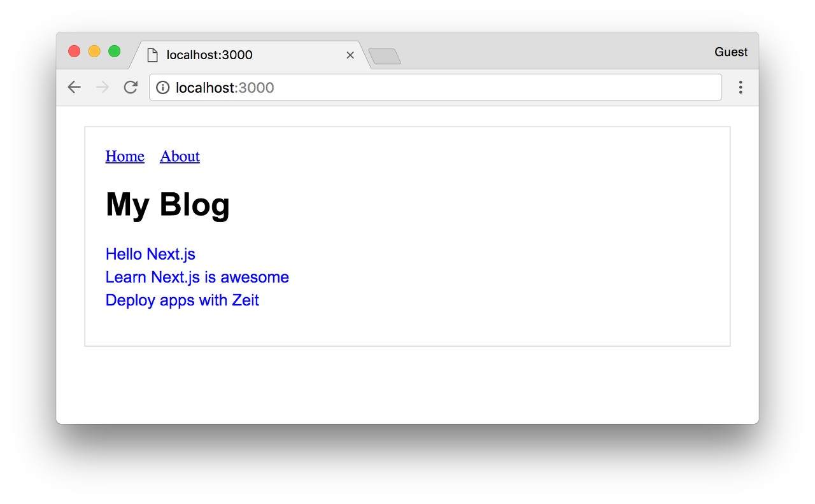815x504 pixels.
Task: Open the About page link
Action: (180, 156)
